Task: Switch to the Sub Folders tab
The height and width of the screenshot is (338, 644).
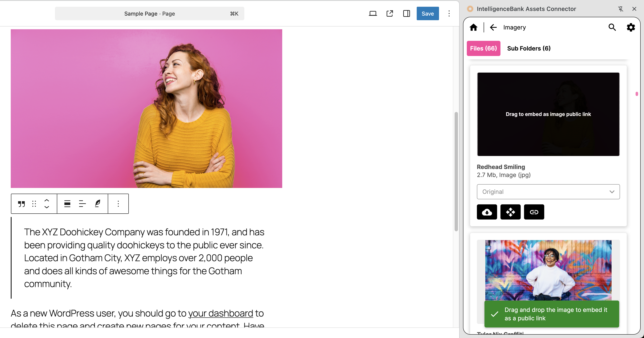Action: point(528,48)
